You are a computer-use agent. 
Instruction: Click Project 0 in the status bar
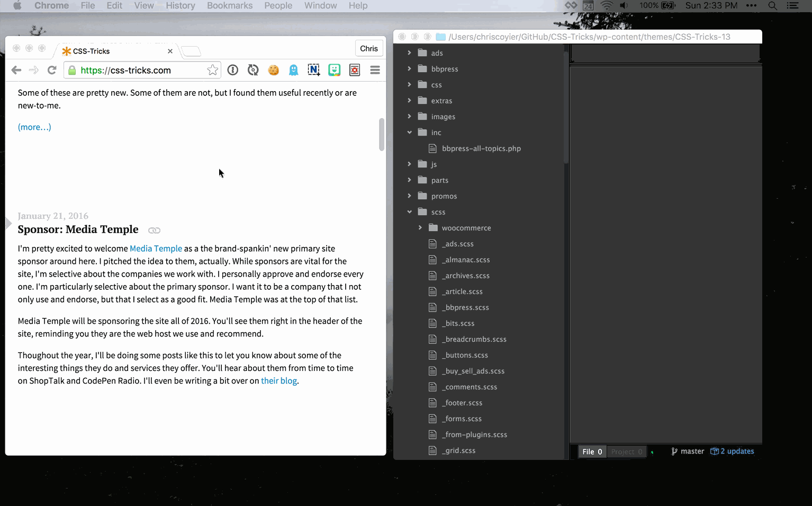pyautogui.click(x=627, y=451)
